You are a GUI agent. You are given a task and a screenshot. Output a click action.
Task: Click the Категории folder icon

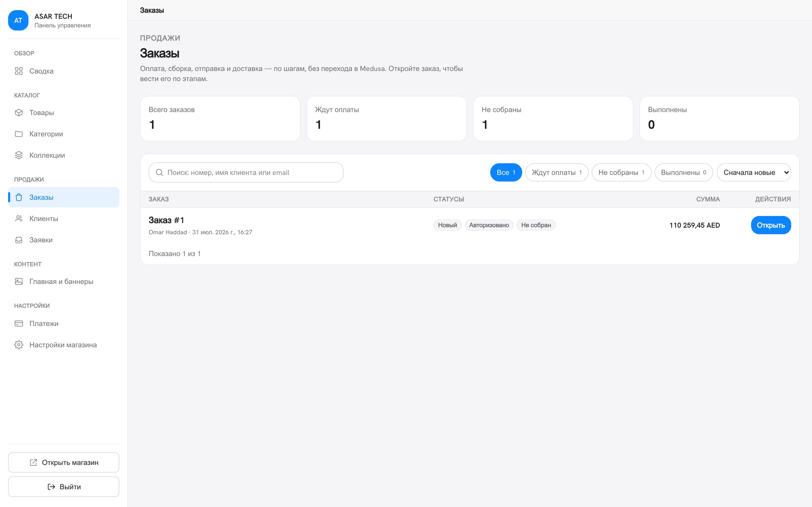click(x=19, y=134)
